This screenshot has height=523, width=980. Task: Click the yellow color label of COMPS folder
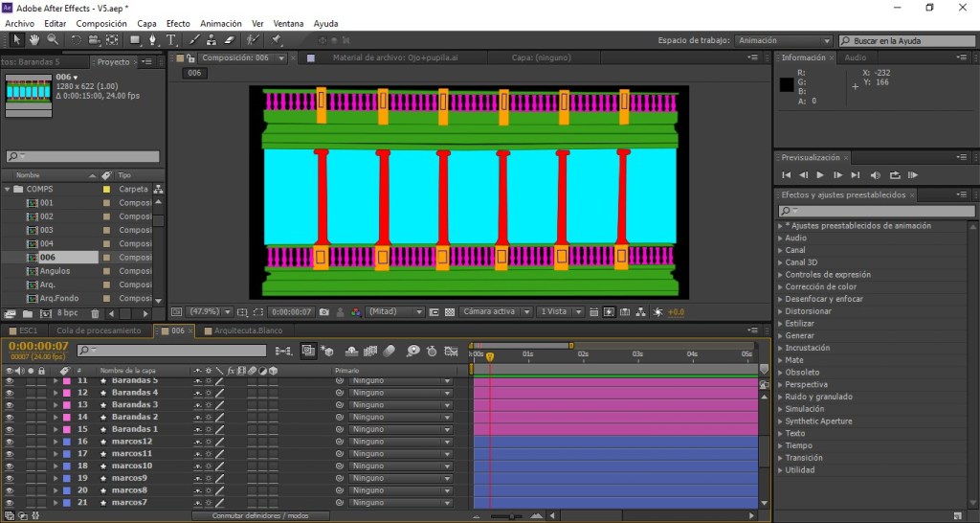coord(107,190)
